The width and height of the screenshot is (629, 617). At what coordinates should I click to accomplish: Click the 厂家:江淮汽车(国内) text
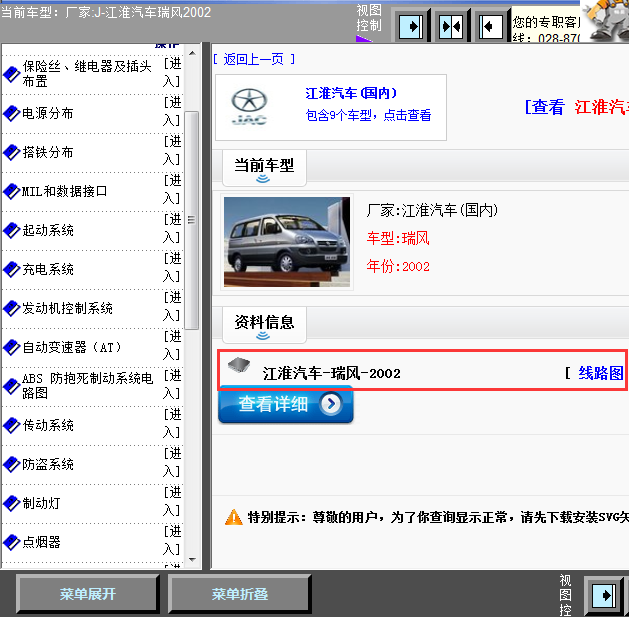432,210
